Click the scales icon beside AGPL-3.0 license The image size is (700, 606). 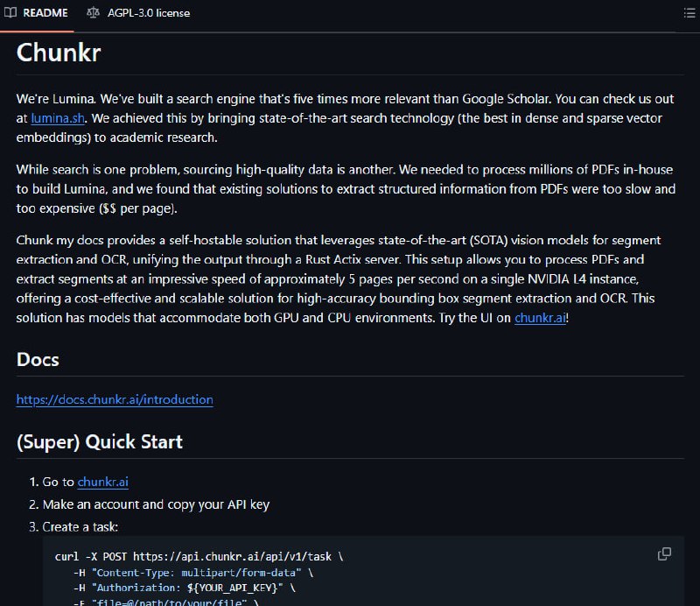[x=93, y=13]
